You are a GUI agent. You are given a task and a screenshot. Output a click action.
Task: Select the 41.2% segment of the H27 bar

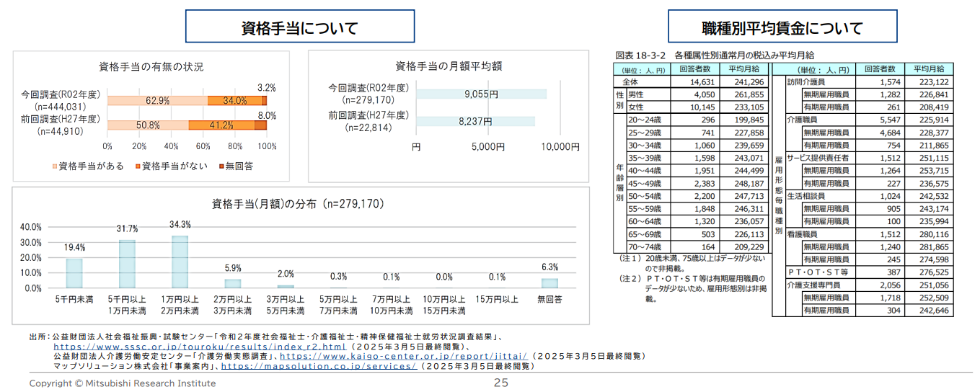point(221,125)
